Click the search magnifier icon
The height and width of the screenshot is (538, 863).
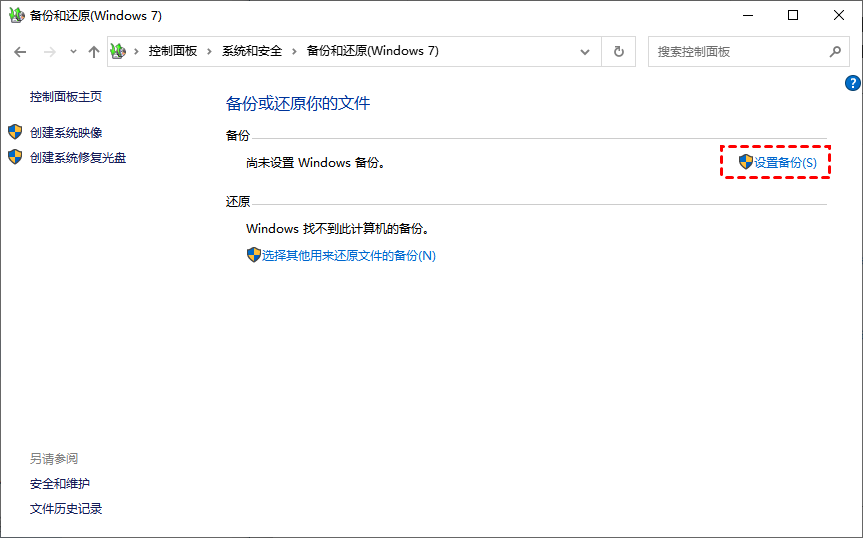pos(835,52)
